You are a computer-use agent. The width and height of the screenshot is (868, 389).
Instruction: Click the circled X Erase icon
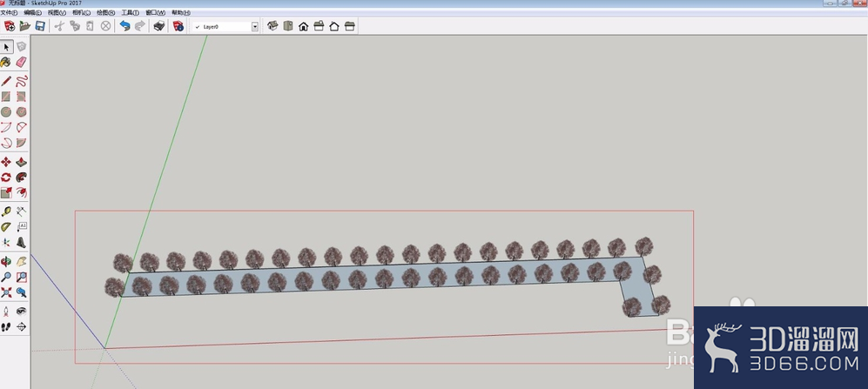pos(105,26)
